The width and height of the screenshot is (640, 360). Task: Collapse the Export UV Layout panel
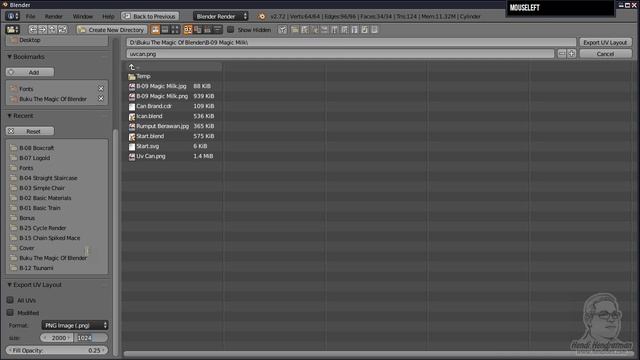point(9,285)
